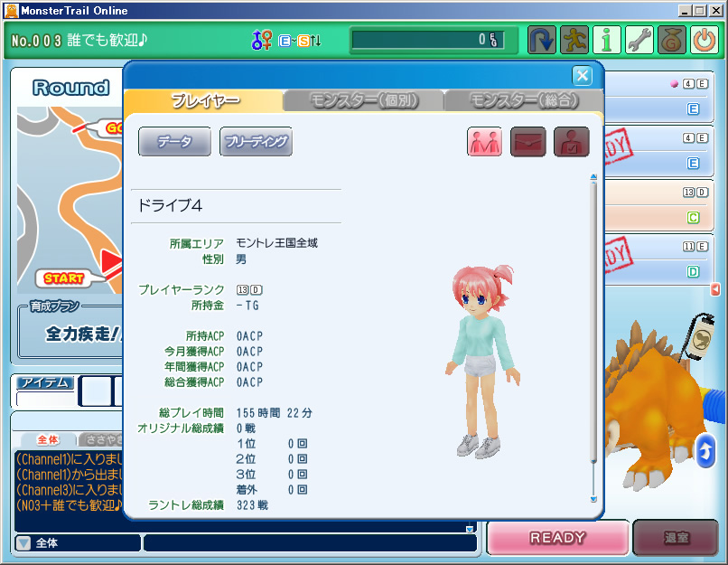This screenshot has height=565, width=728.
Task: Click the dialog scrollbar down arrow
Action: (593, 499)
